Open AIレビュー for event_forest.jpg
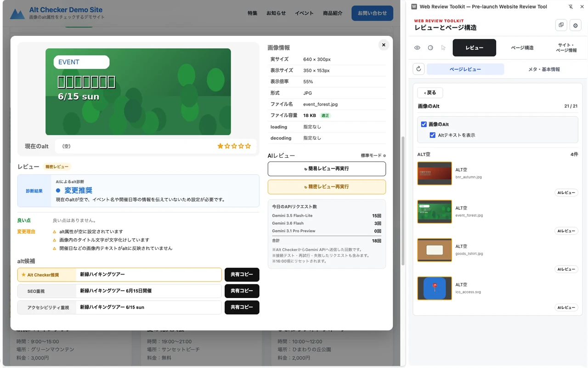 566,231
